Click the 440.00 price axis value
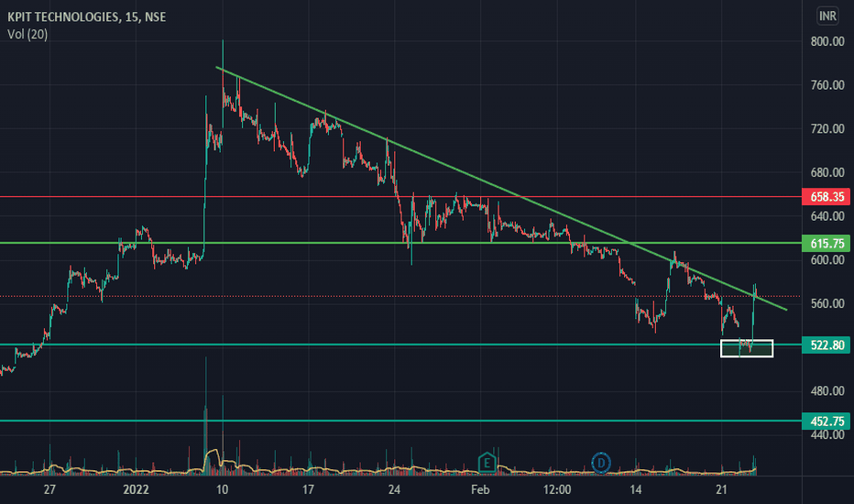The height and width of the screenshot is (504, 854). (x=827, y=434)
